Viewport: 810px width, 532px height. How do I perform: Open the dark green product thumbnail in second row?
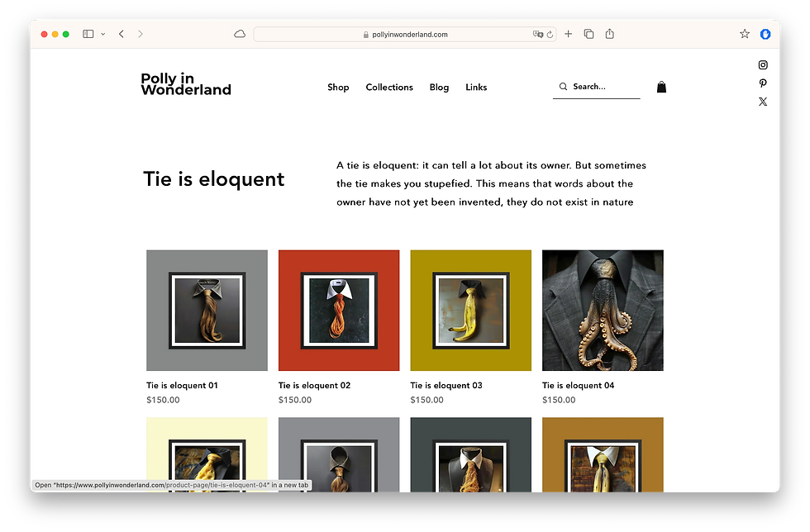[x=470, y=454]
